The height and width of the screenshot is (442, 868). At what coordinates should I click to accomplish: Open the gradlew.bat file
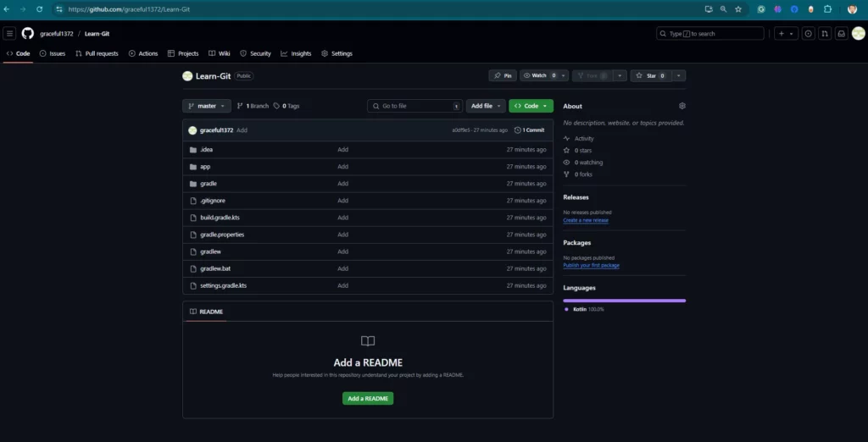click(x=215, y=268)
